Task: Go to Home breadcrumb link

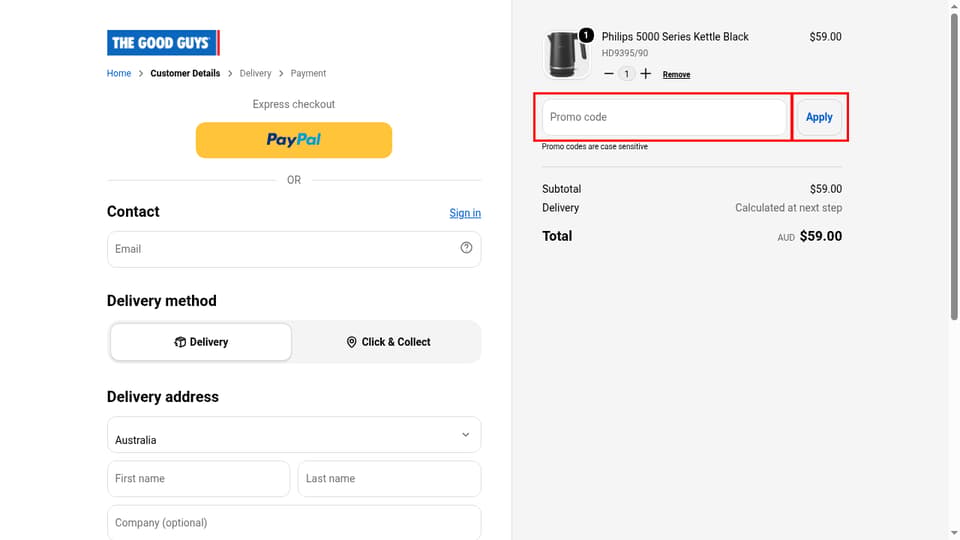Action: tap(119, 73)
